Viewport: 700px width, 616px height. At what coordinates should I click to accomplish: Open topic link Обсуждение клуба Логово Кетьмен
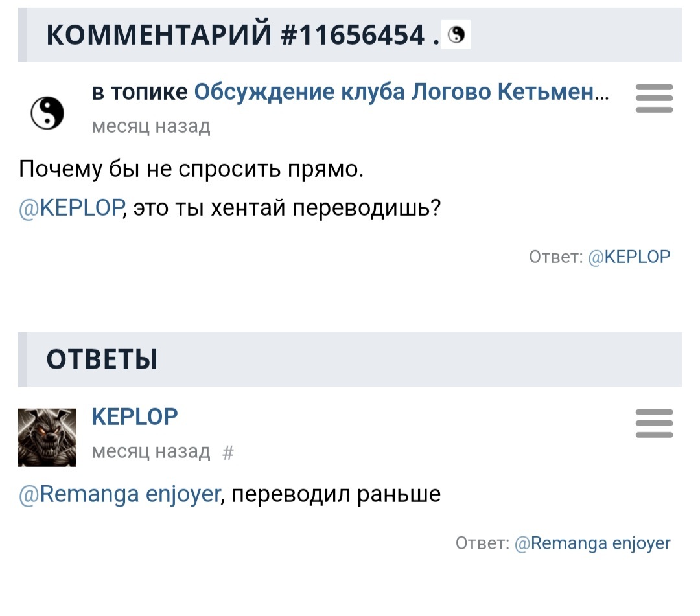pyautogui.click(x=394, y=93)
